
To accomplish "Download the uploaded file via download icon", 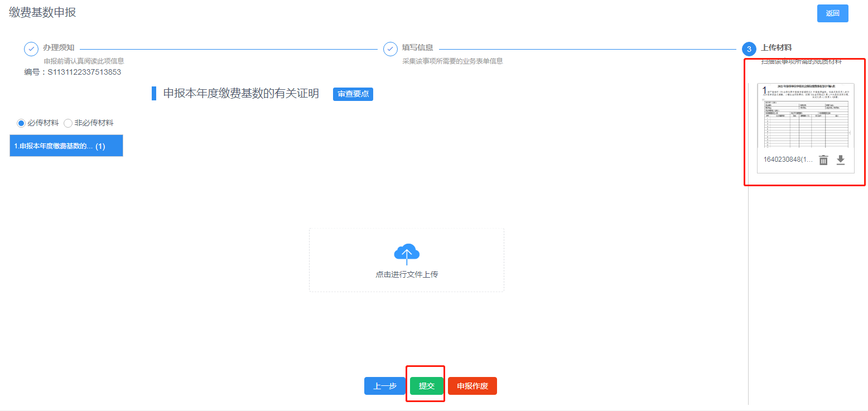I will coord(841,160).
